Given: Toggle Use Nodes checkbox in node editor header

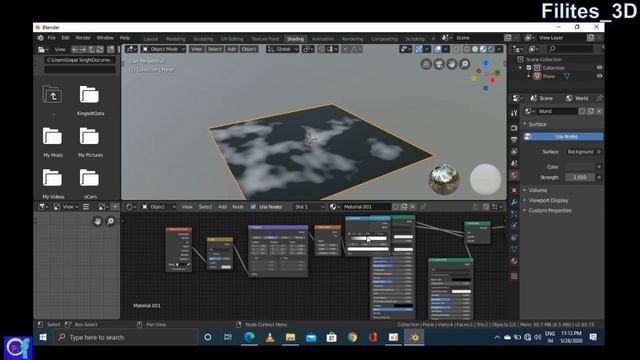Looking at the screenshot, I should (253, 207).
